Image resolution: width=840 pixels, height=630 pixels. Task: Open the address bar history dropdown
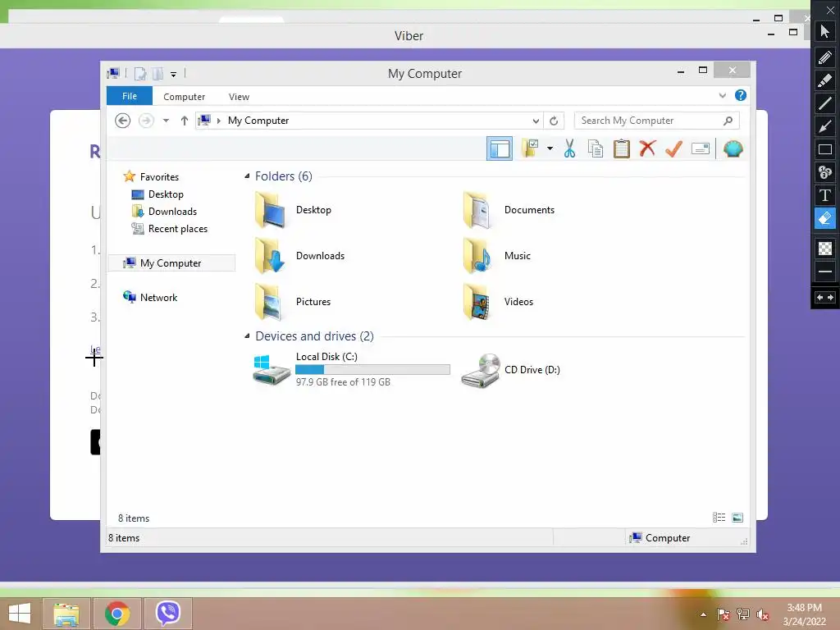click(x=535, y=121)
